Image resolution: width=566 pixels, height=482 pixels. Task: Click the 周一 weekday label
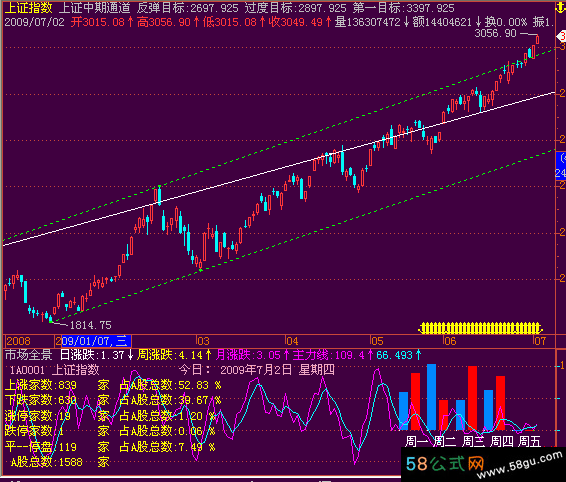point(416,441)
